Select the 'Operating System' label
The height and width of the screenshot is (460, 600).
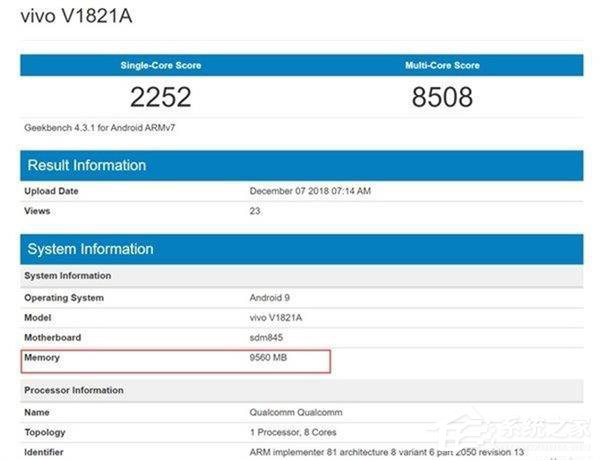point(64,298)
